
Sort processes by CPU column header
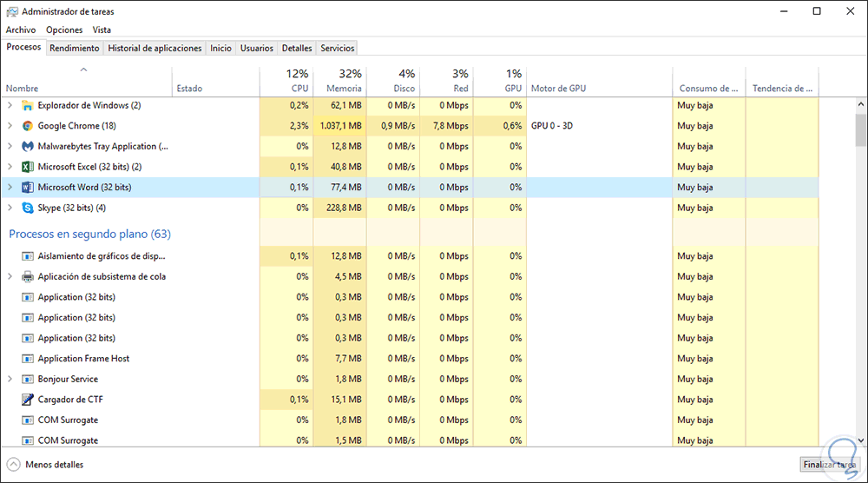tap(299, 88)
